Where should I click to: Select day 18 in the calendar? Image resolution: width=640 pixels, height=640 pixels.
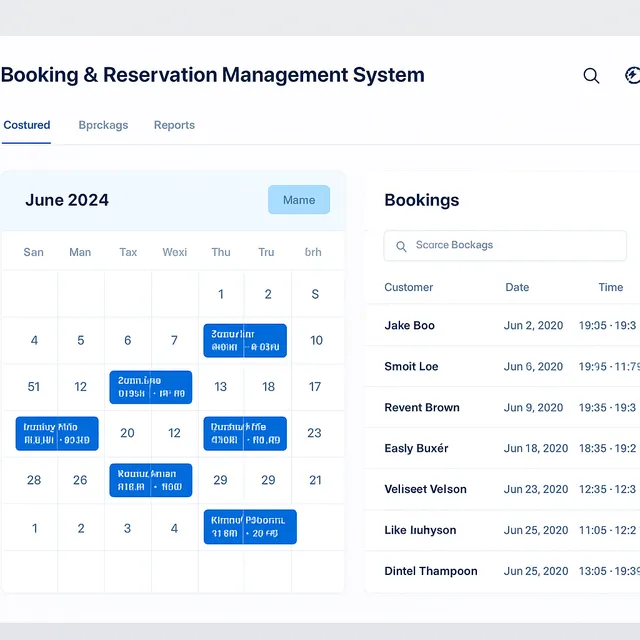tap(268, 387)
